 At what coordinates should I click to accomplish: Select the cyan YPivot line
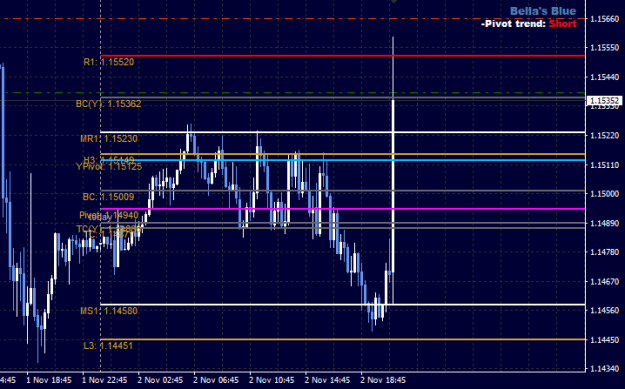pos(343,160)
